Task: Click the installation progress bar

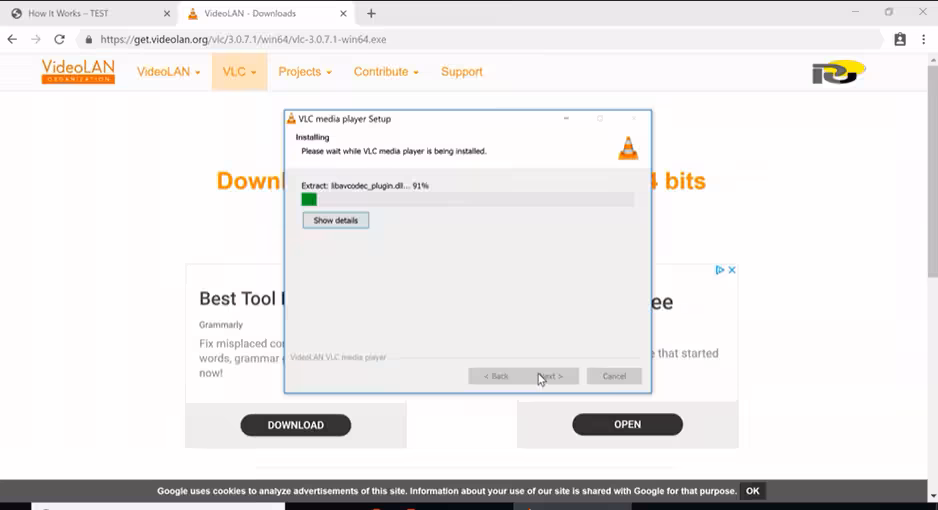Action: pos(467,200)
